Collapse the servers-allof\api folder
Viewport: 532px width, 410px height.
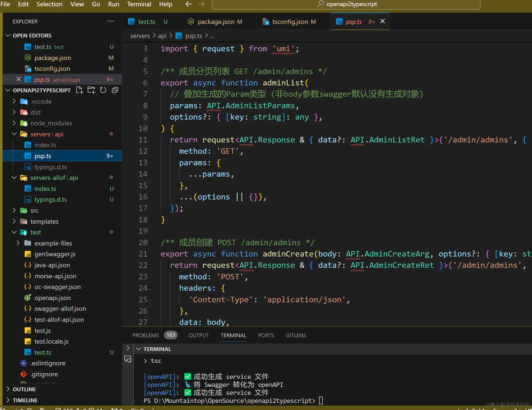(x=14, y=178)
